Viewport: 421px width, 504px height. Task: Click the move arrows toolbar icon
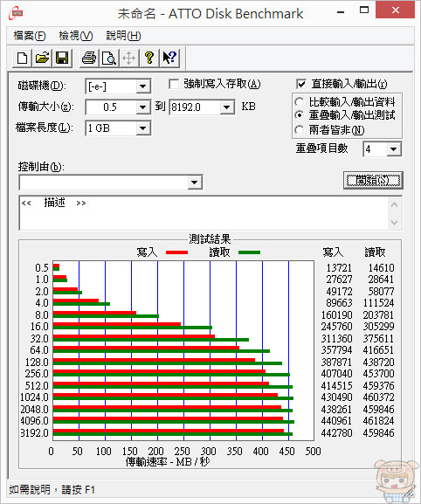(x=129, y=59)
